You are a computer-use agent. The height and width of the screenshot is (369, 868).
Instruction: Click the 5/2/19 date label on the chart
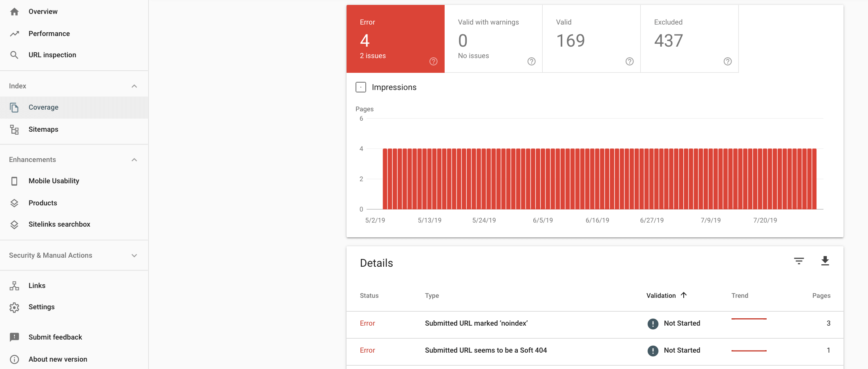(375, 220)
